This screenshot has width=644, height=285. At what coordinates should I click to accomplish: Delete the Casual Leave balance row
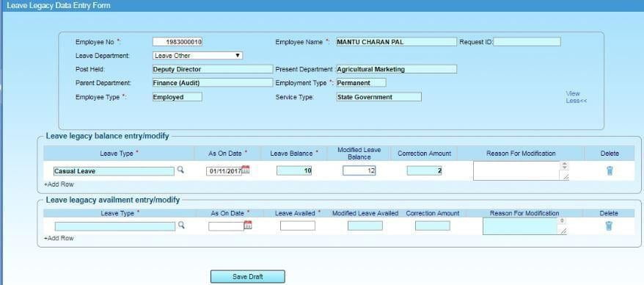click(x=610, y=170)
